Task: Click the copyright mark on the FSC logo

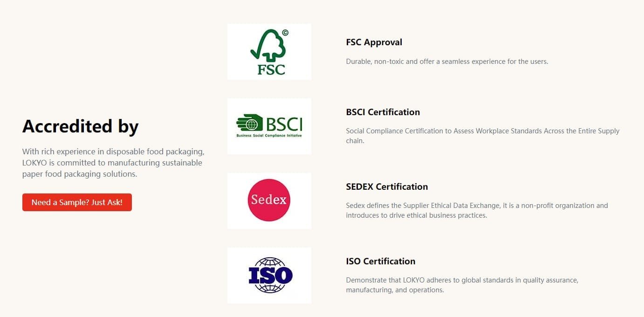Action: 285,33
